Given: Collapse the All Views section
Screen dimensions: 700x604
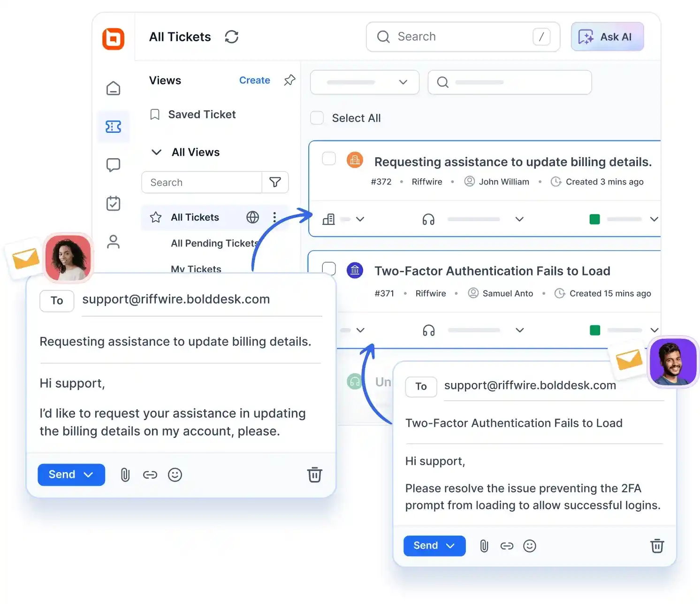Looking at the screenshot, I should (157, 152).
